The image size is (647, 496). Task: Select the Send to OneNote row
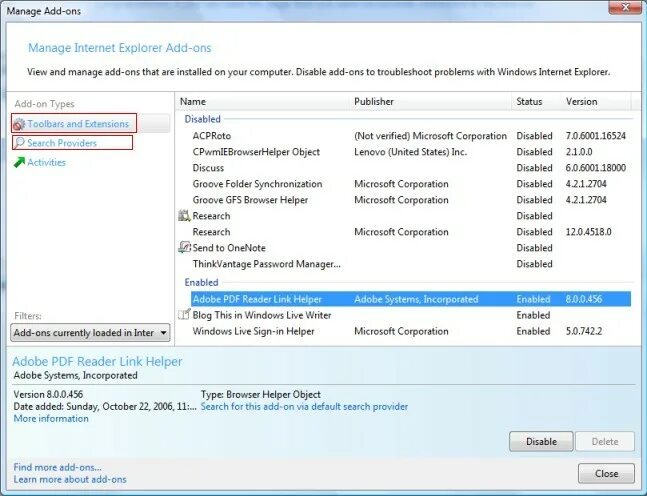click(404, 248)
